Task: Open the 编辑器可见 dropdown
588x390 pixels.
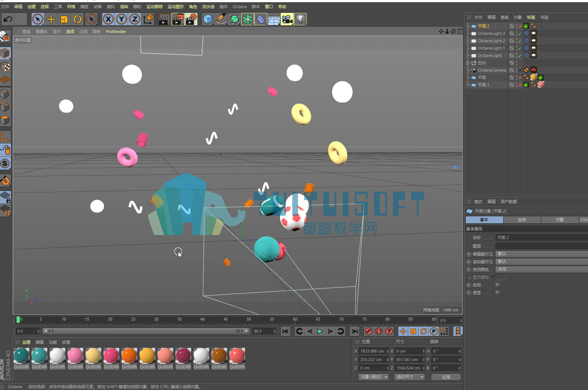Action: (x=542, y=254)
